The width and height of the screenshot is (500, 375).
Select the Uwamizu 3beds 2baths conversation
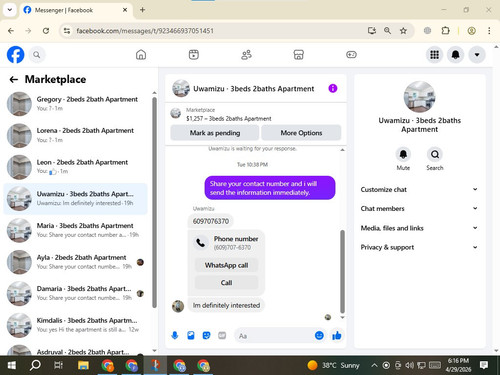point(75,199)
